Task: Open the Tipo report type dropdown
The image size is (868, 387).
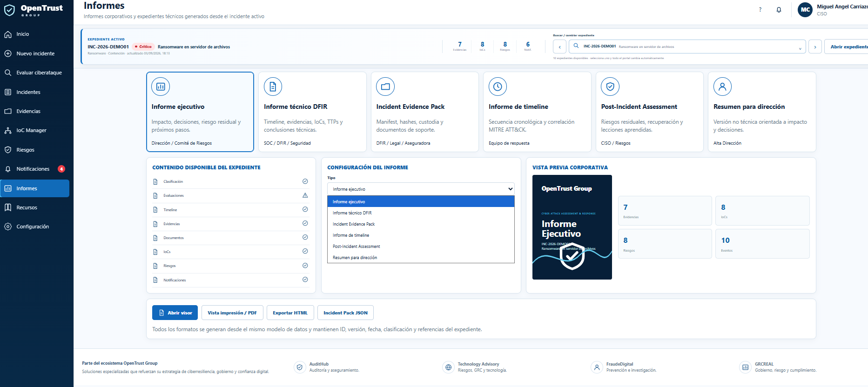Action: [x=421, y=189]
